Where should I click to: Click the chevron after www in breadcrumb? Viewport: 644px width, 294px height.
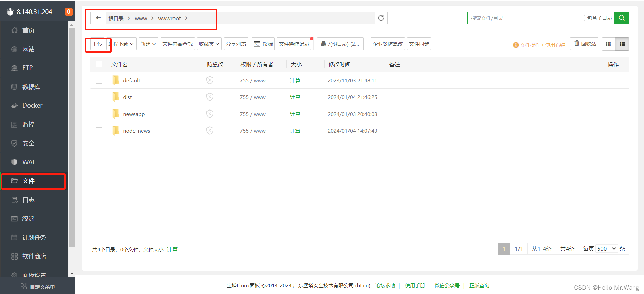tap(152, 18)
